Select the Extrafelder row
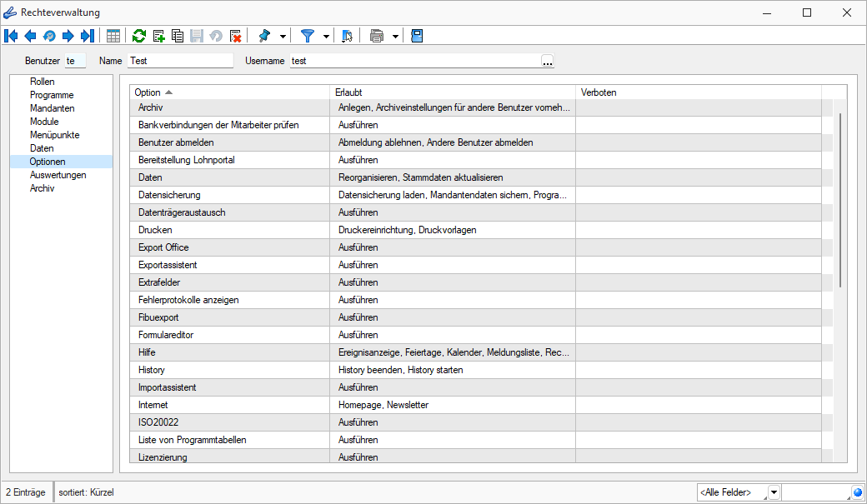Viewport: 867px width, 504px height. click(475, 282)
